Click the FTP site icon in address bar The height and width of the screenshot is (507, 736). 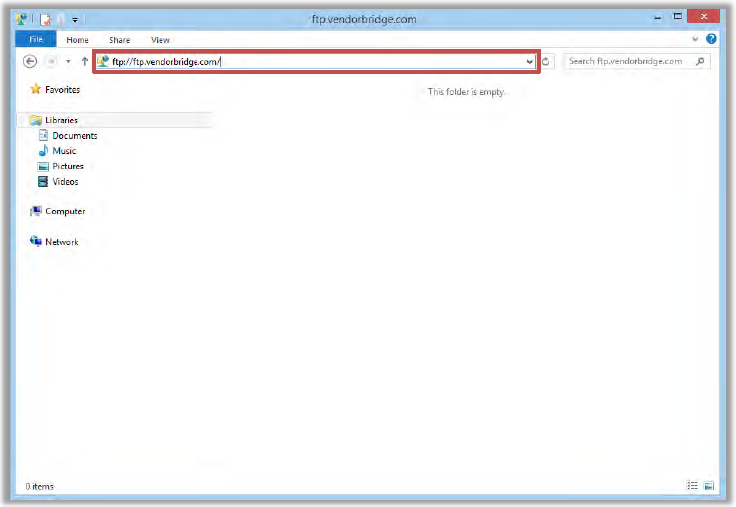[x=103, y=61]
